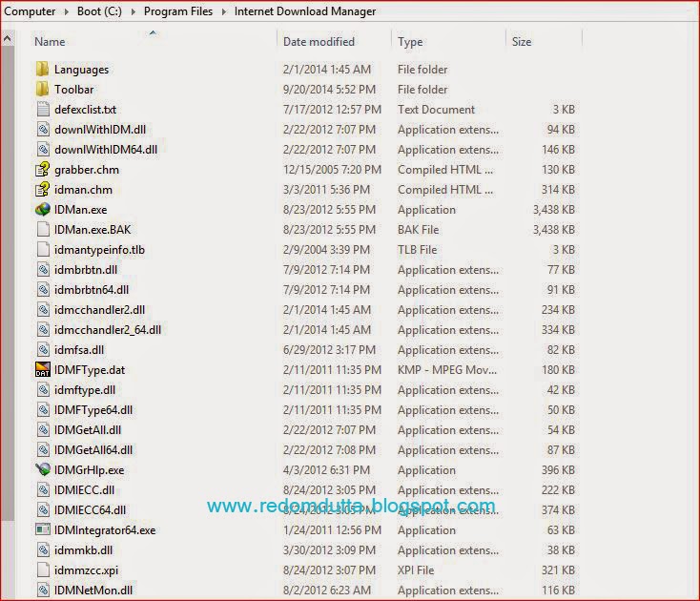
Task: Click the 12/15/2005 7:20 PM date cell
Action: coord(332,170)
